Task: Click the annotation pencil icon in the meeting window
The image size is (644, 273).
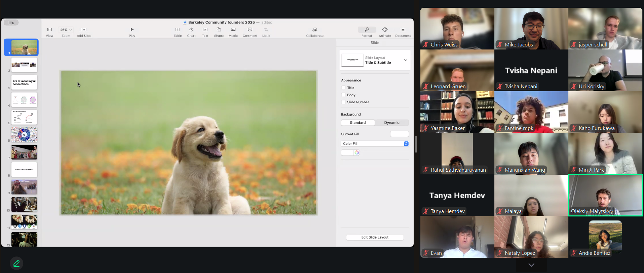Action: coord(16,263)
